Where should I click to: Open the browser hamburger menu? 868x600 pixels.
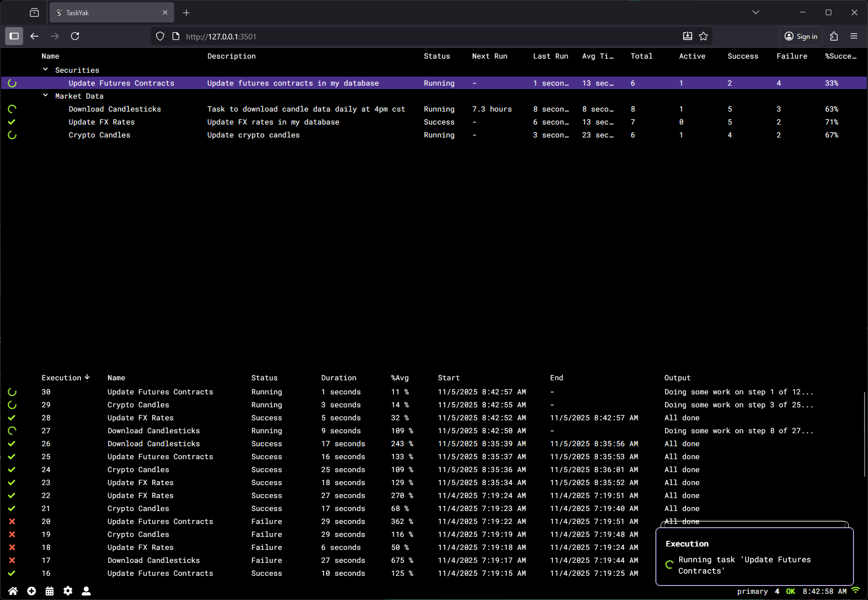tap(854, 36)
